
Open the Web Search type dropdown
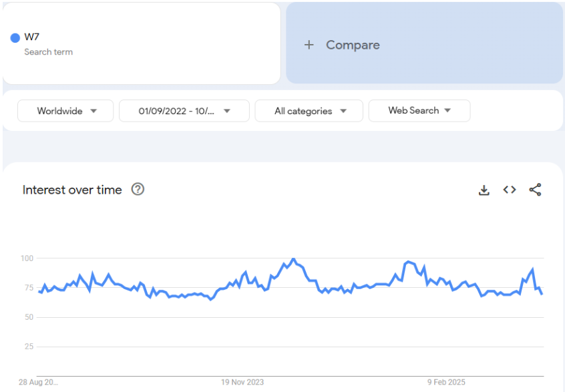coord(419,111)
